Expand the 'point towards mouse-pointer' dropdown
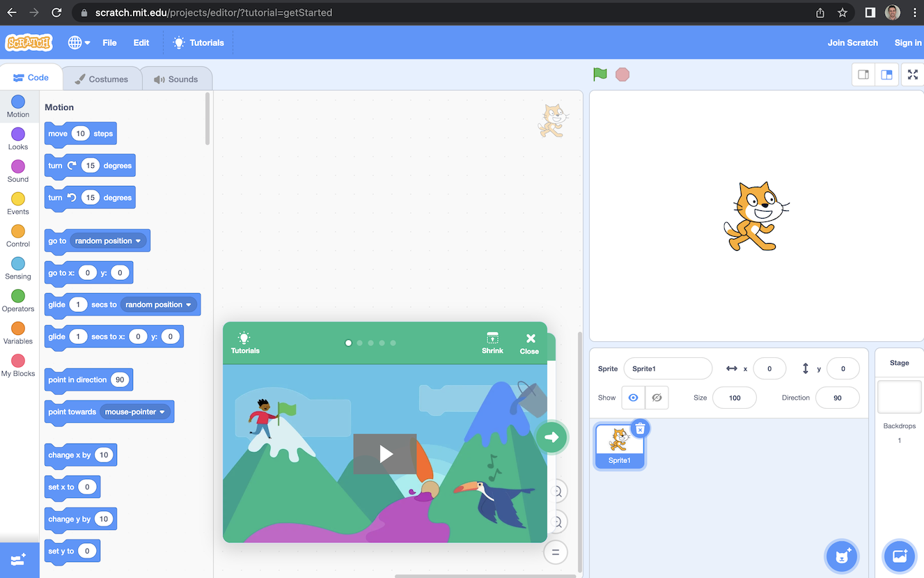Image resolution: width=924 pixels, height=578 pixels. [162, 412]
